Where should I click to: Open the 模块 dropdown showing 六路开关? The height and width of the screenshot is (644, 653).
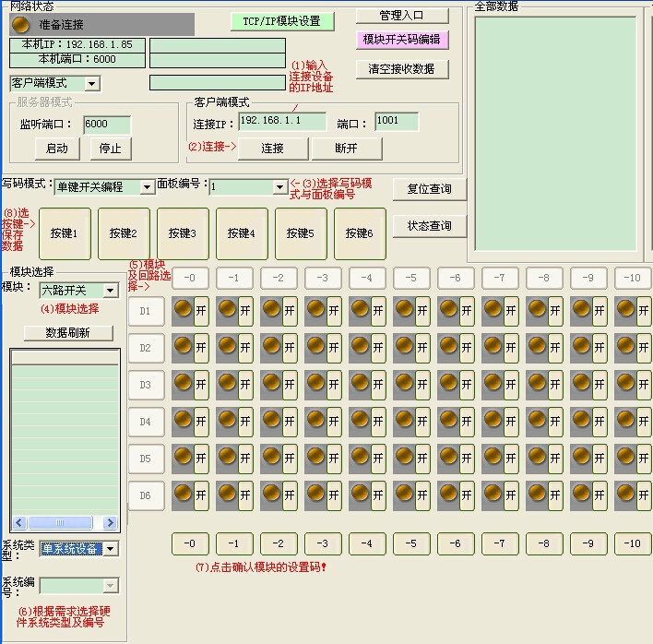click(111, 291)
